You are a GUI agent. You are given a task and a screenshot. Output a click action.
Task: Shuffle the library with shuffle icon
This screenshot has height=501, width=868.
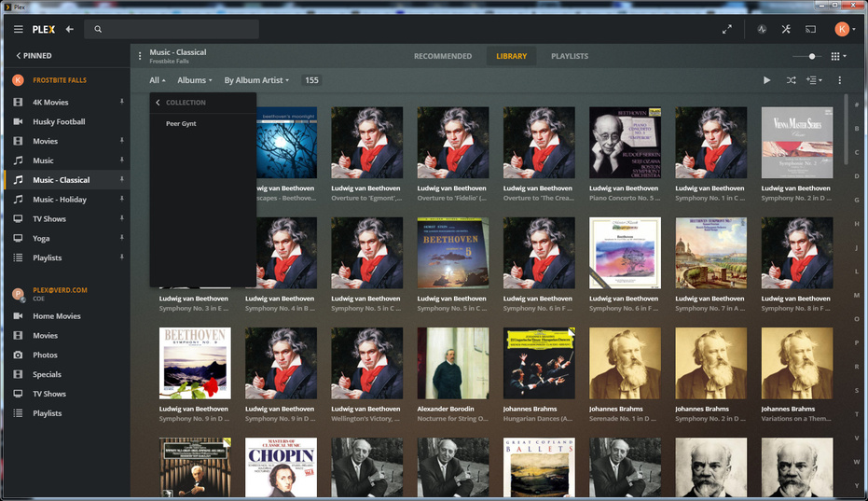pos(791,80)
